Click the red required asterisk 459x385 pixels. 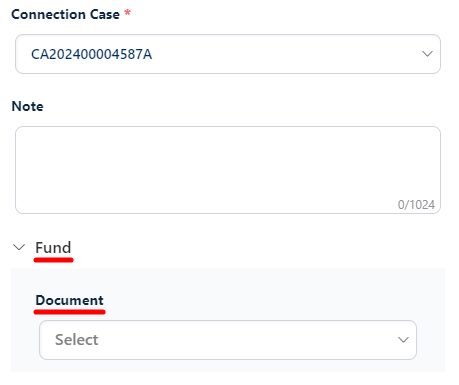pyautogui.click(x=127, y=13)
